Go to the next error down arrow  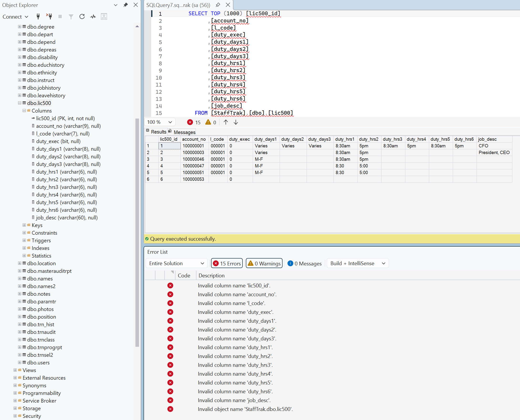tap(236, 122)
